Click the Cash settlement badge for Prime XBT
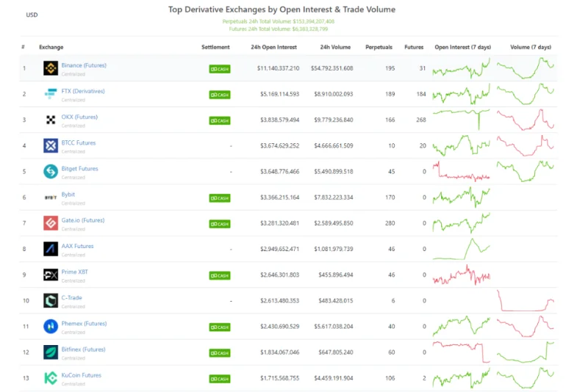Viewport: 588px width, 392px height. pos(220,275)
